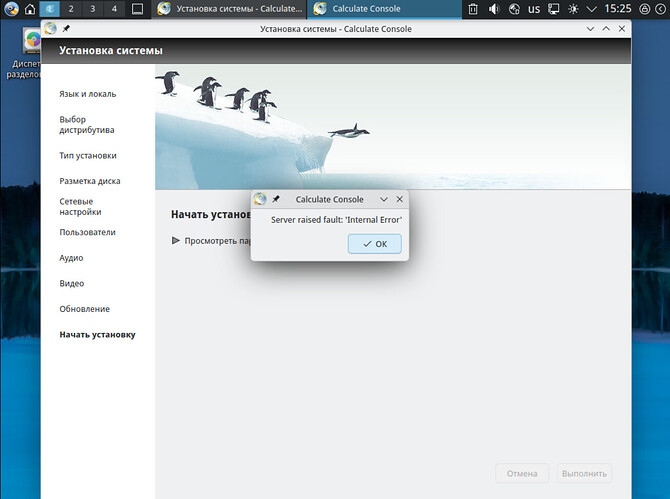Toggle the pin icon on error dialog titlebar
The width and height of the screenshot is (670, 499).
[x=276, y=199]
